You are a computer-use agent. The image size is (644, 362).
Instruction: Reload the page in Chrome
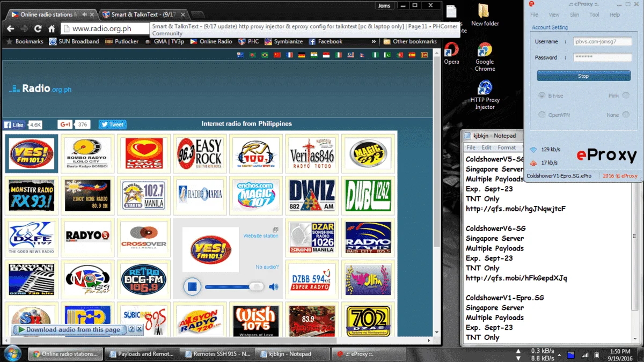38,29
